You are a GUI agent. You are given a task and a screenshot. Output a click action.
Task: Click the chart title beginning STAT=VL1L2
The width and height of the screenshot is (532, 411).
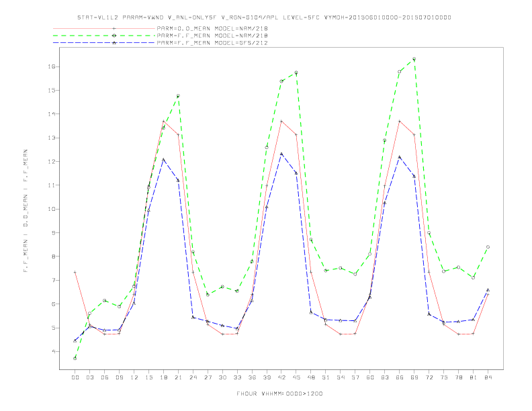[264, 17]
